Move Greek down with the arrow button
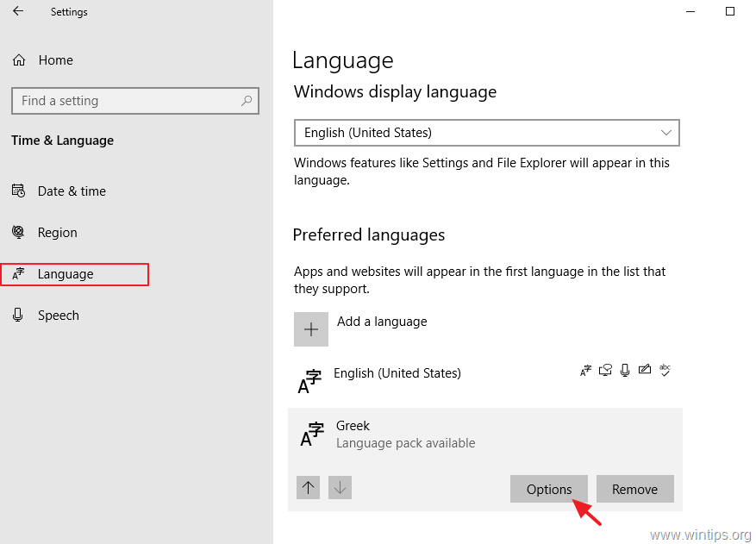 (340, 488)
